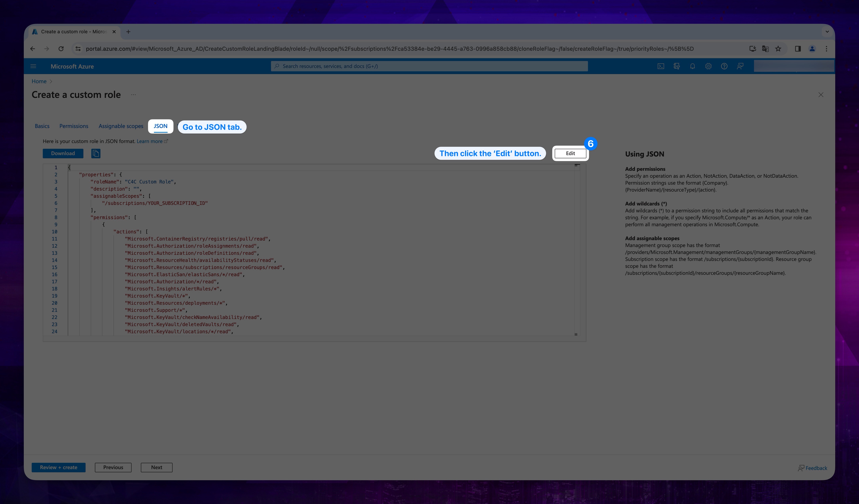
Task: Translate this page icon
Action: tap(765, 49)
